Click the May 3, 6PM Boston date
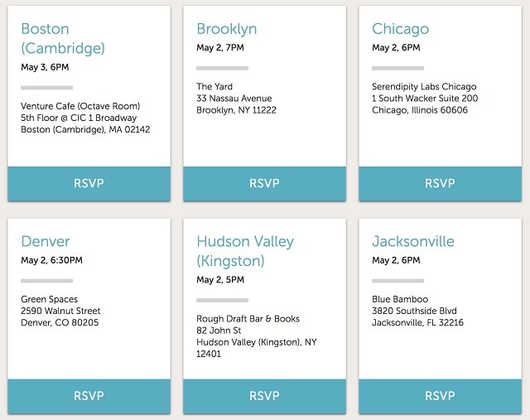The width and height of the screenshot is (530, 420). coord(45,67)
